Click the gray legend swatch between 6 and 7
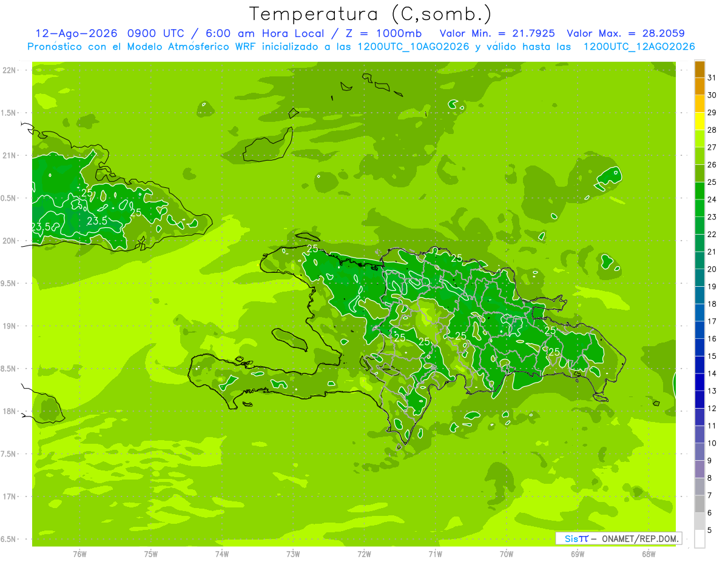Screen dimensions: 728x562 [699, 504]
